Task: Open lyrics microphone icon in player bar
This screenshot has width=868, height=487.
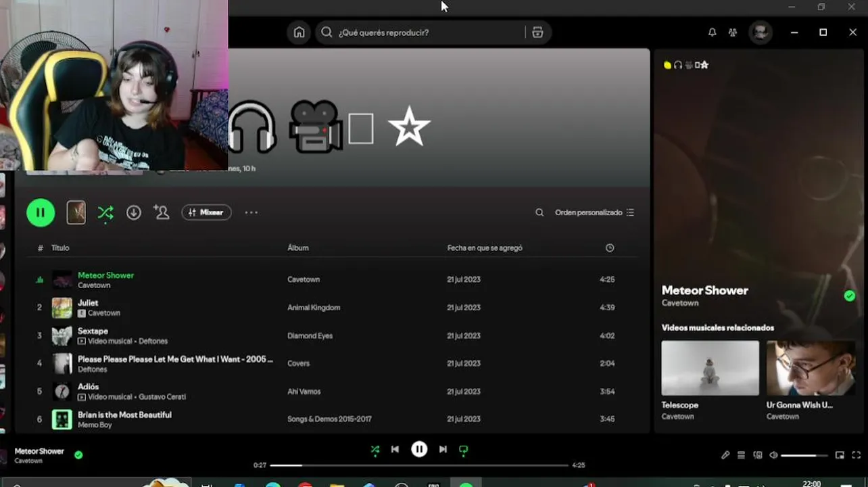Action: click(x=725, y=455)
